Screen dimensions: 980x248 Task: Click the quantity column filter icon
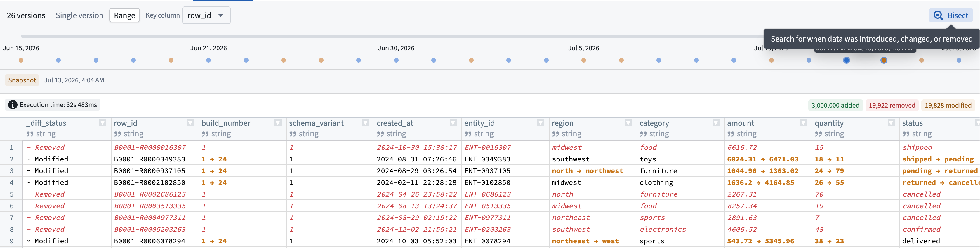[891, 123]
